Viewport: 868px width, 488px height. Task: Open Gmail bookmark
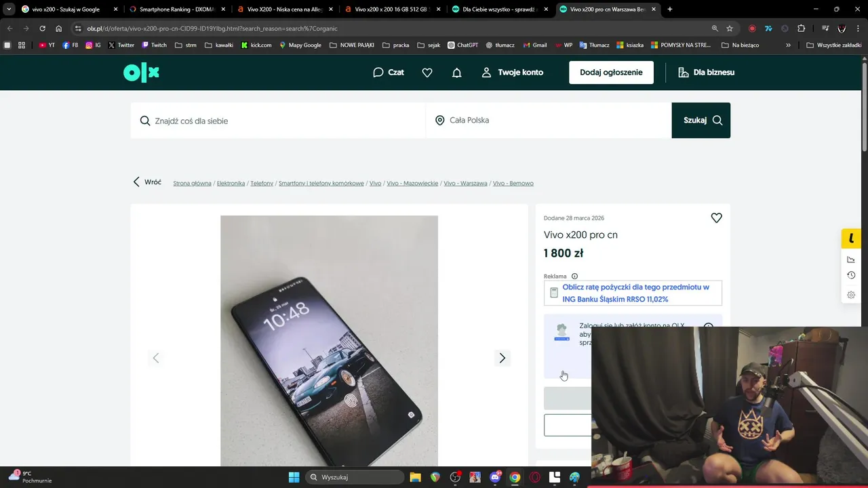pyautogui.click(x=534, y=45)
